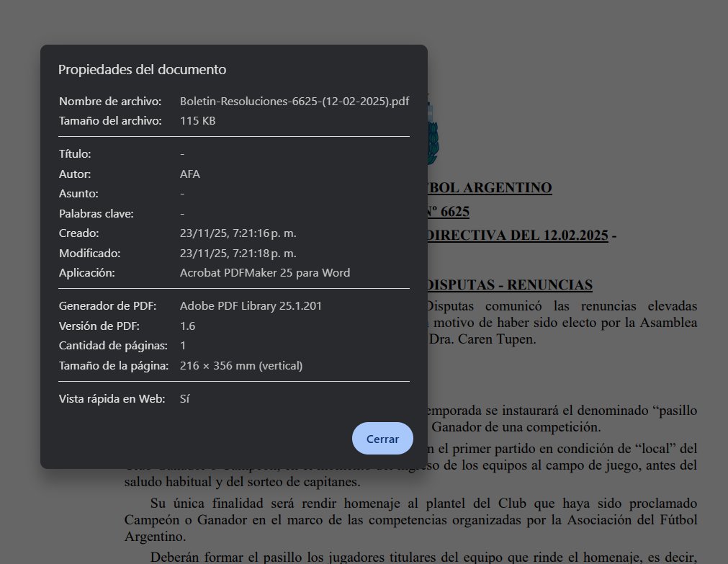Click the Vista rápida en Web label
728x564 pixels.
[112, 399]
